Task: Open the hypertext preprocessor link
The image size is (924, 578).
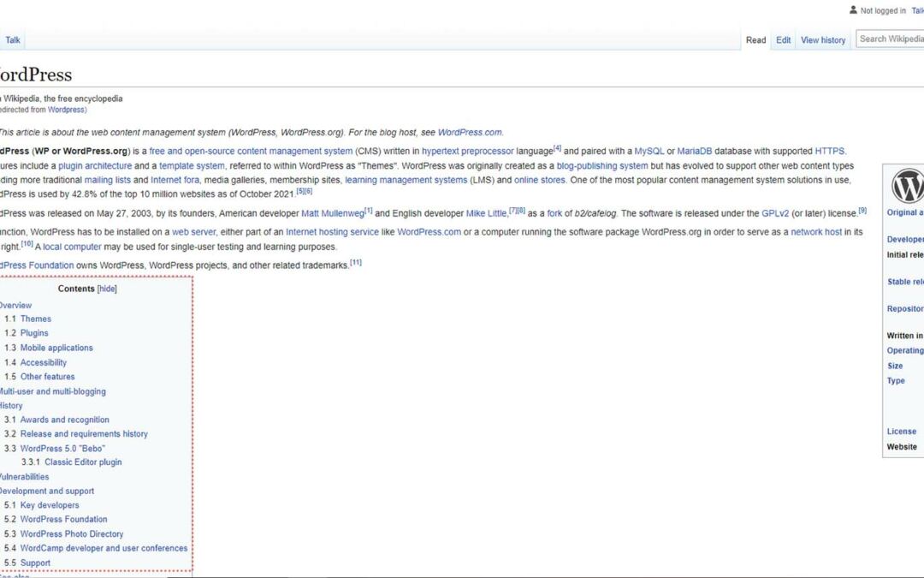Action: (467, 152)
